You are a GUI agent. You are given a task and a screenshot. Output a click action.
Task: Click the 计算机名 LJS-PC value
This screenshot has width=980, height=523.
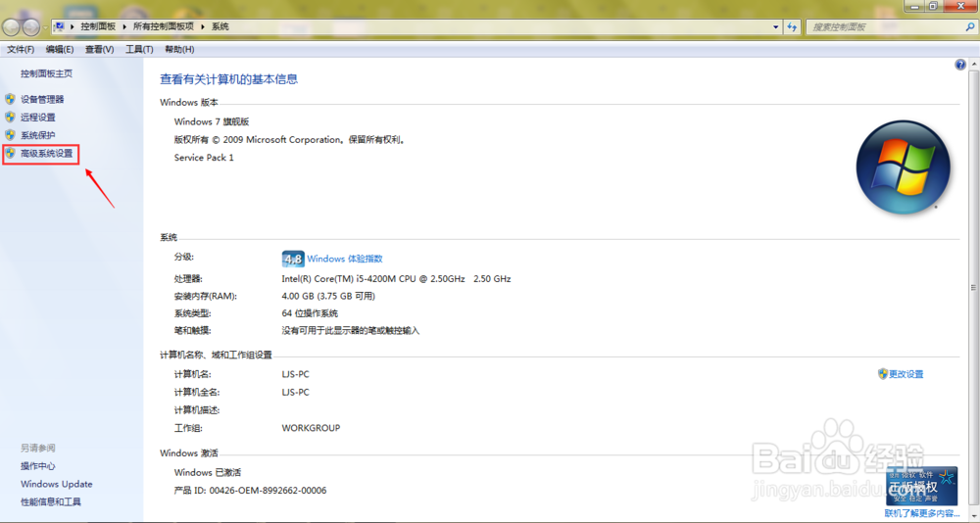(295, 374)
